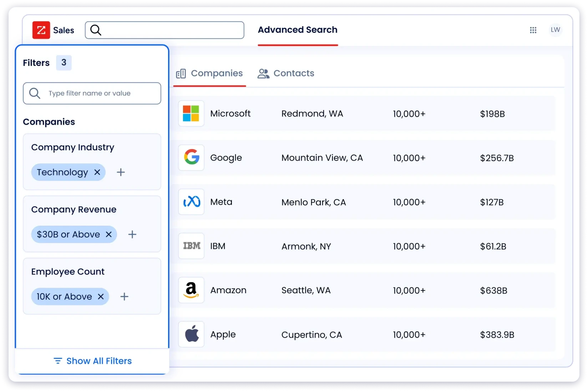Click the Filters count badge showing 3
The height and width of the screenshot is (392, 588).
click(64, 63)
